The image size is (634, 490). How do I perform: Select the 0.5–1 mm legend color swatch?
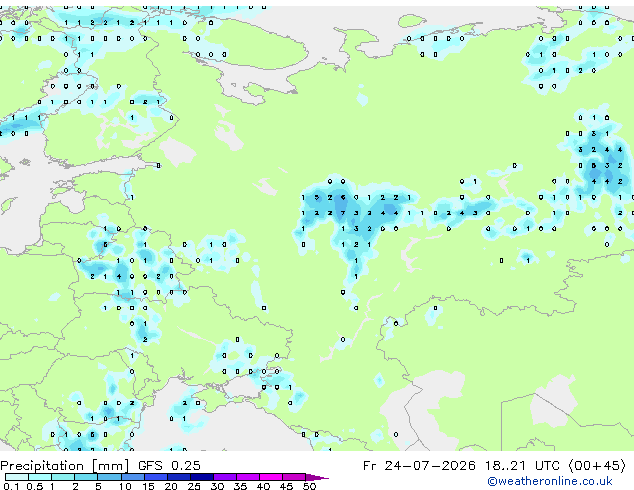coord(40,477)
